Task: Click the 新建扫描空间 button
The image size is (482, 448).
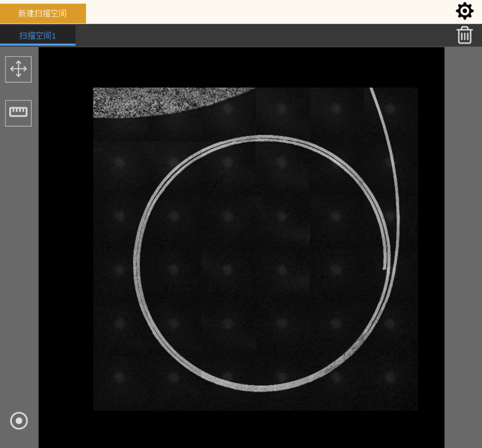Action: 43,13
